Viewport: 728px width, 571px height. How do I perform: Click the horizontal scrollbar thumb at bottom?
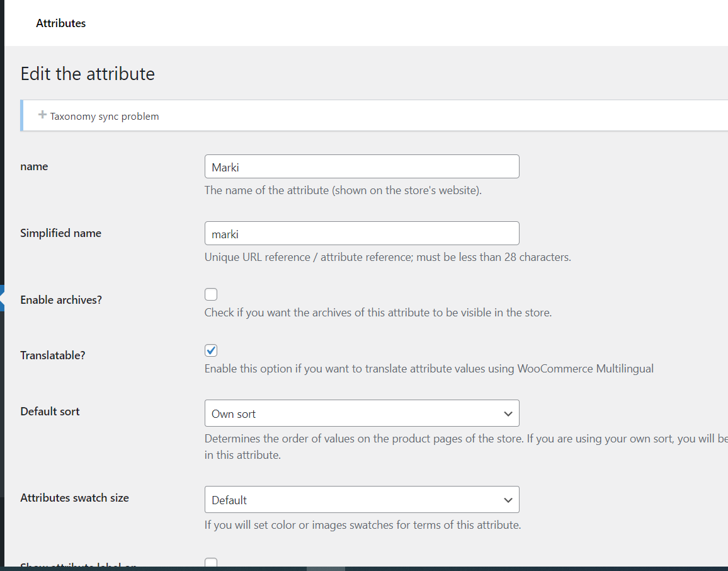(x=326, y=568)
